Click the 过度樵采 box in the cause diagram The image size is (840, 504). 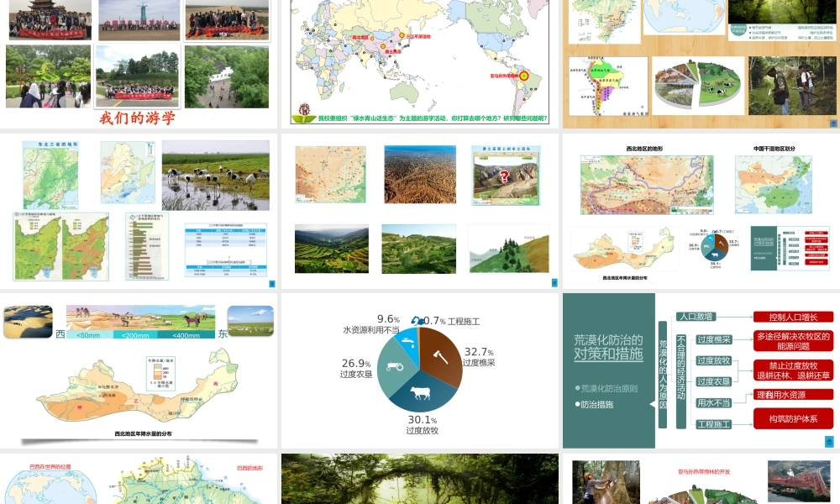(713, 339)
